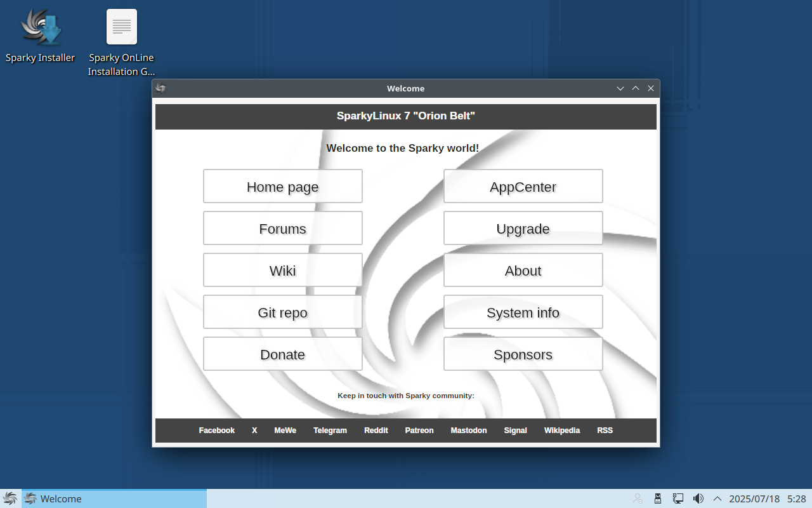Close the Welcome window
Screen dimensions: 812x508
click(x=651, y=88)
